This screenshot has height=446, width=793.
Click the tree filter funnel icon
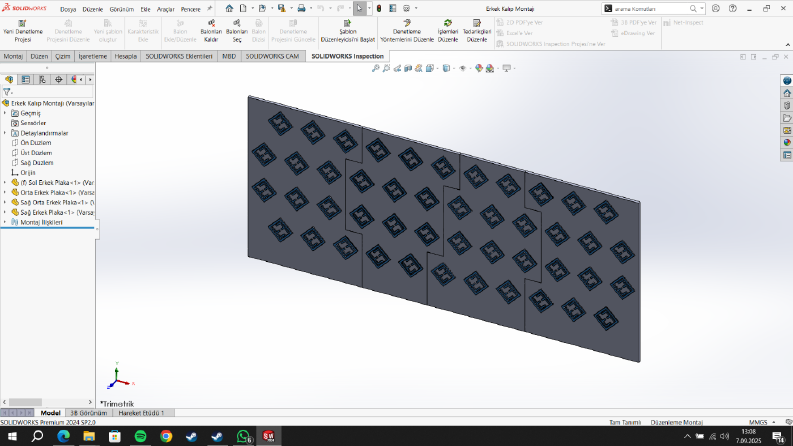[x=7, y=92]
